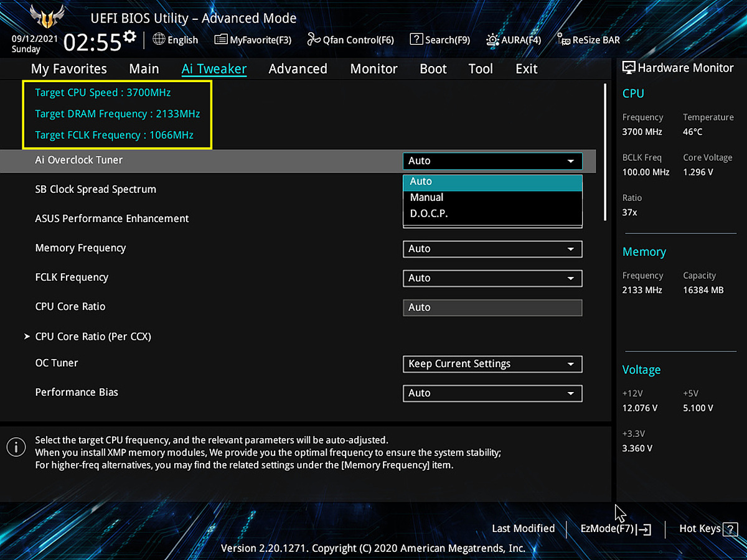This screenshot has width=747, height=560.
Task: Click Target FCLK Frequency : 1066MHz text
Action: tap(114, 135)
